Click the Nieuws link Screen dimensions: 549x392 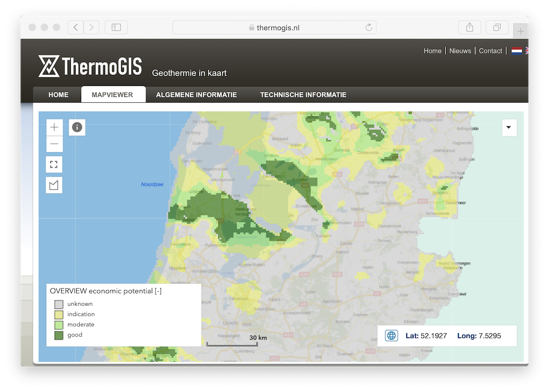click(460, 51)
